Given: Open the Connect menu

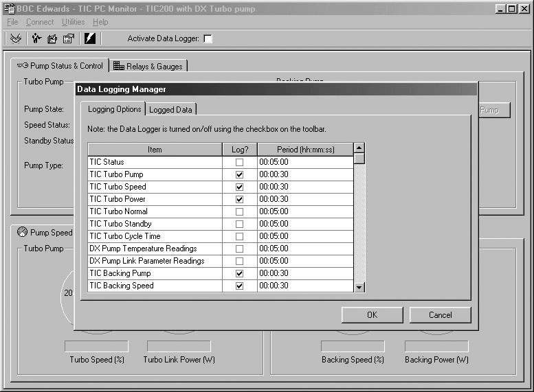Looking at the screenshot, I should [x=40, y=22].
